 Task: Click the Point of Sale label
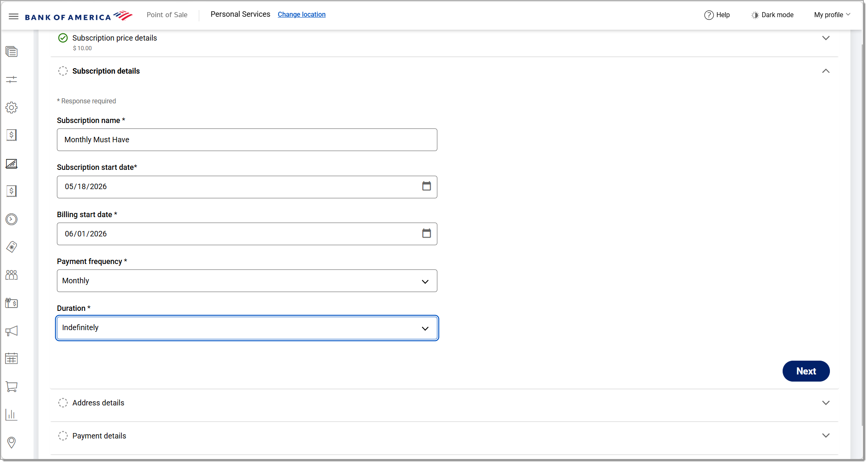coord(167,15)
